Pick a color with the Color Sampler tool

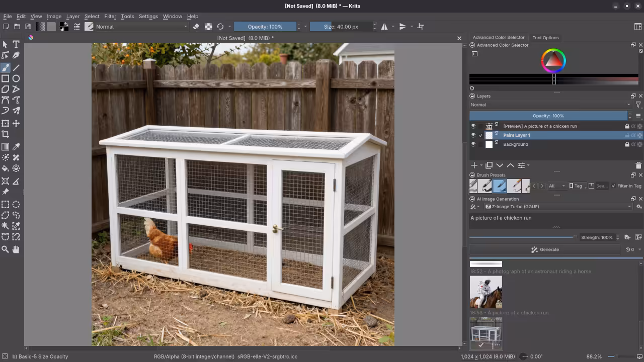click(16, 146)
